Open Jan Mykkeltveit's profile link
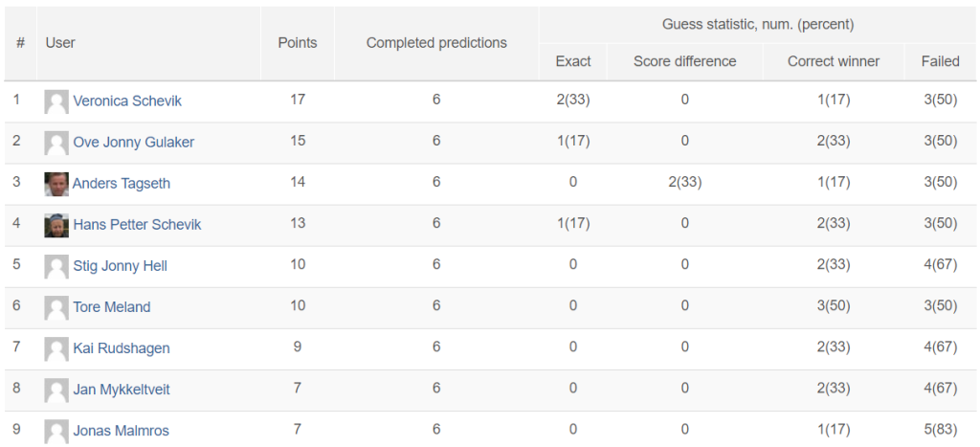Image resolution: width=980 pixels, height=447 pixels. click(122, 390)
